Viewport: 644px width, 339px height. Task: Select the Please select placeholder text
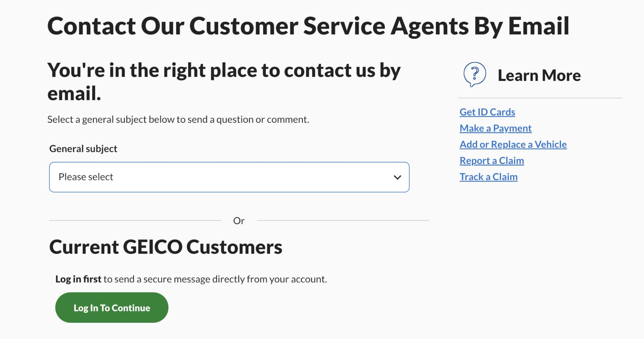click(86, 177)
